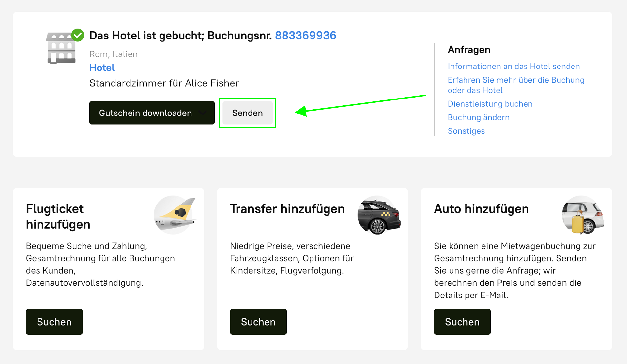Viewport: 627px width, 364px height.
Task: Choose the Buchung ändern option
Action: tap(478, 117)
